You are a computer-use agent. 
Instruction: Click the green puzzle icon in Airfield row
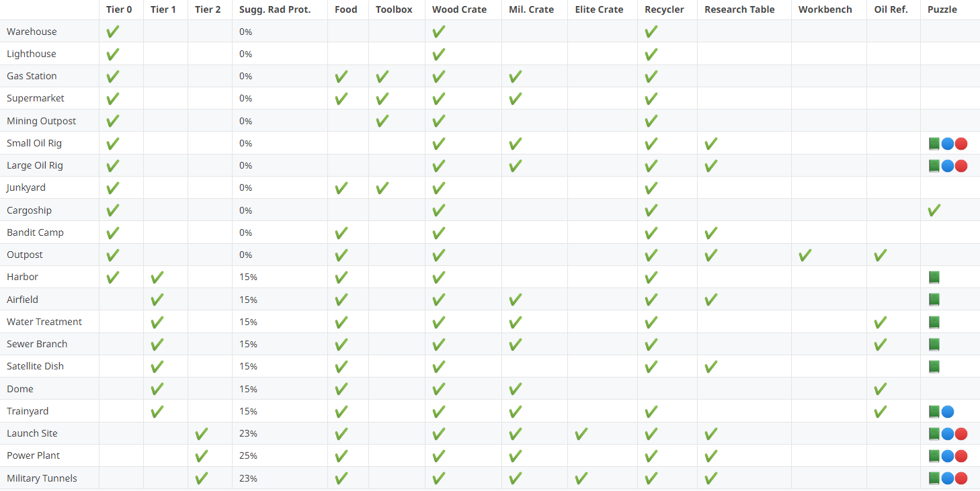point(934,300)
